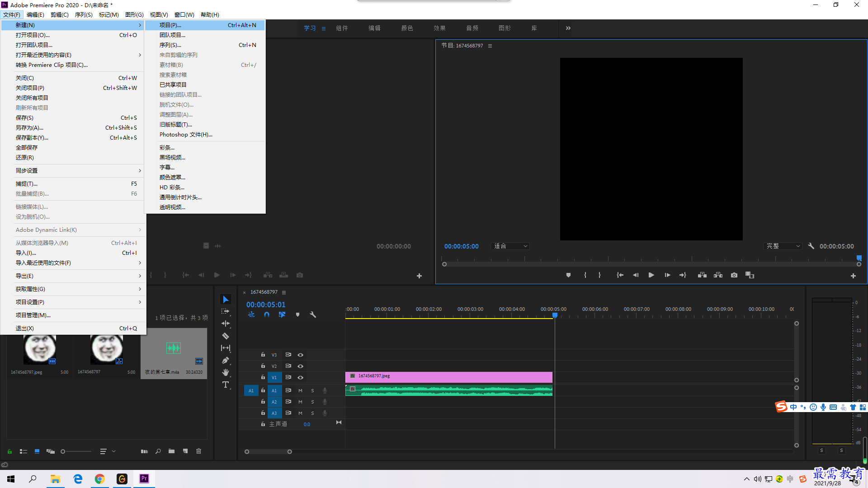
Task: Click the New Bin folder icon
Action: (171, 451)
